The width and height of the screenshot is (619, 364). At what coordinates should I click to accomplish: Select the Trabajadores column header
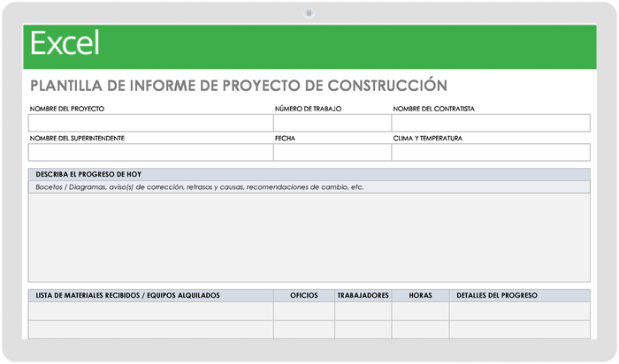pyautogui.click(x=363, y=295)
